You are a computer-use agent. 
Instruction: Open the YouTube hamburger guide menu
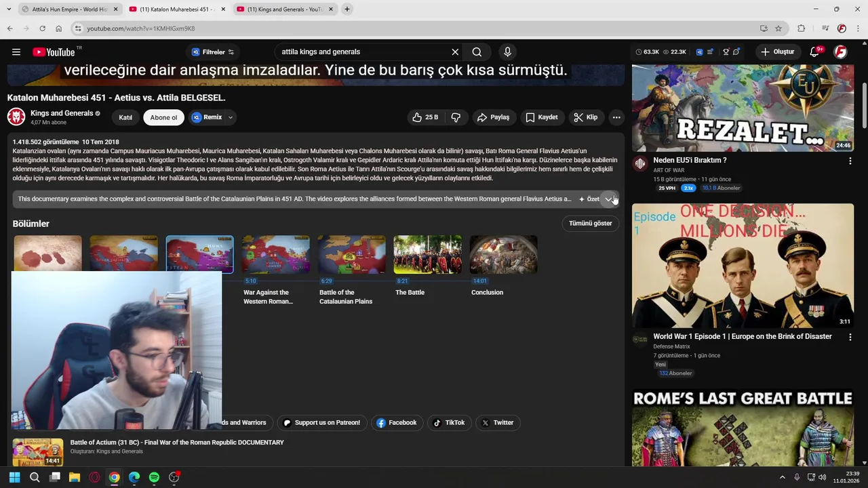point(16,52)
